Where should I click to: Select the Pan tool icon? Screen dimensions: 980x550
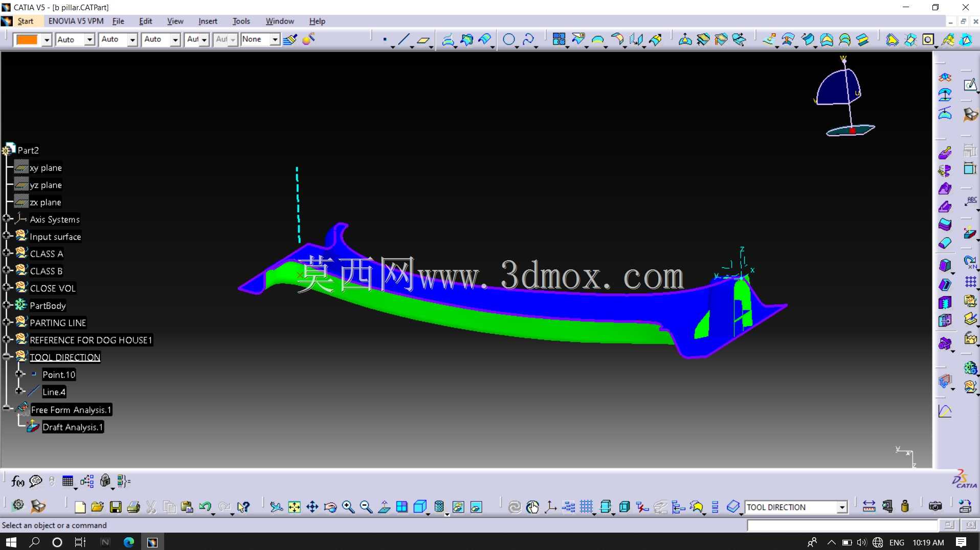click(312, 507)
